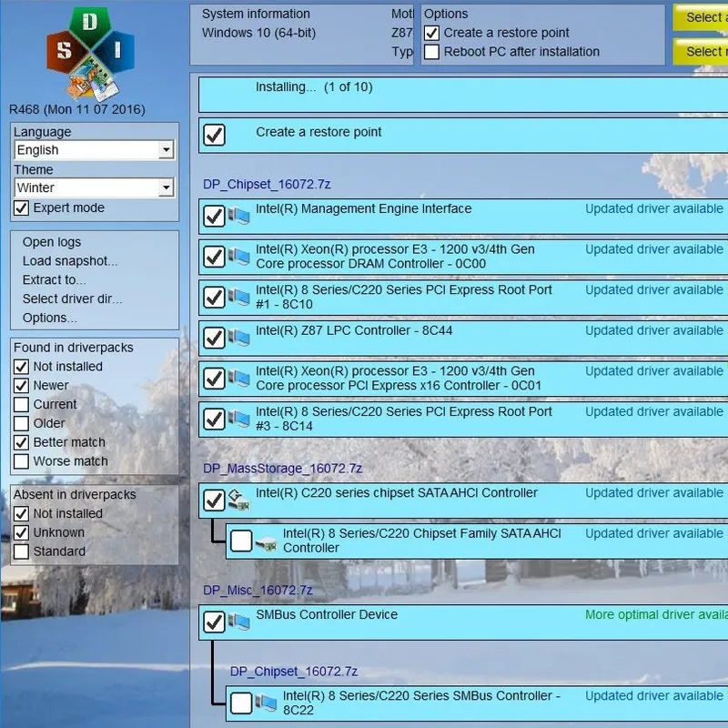Click the Installing... (1 of 10) bar

tap(463, 95)
